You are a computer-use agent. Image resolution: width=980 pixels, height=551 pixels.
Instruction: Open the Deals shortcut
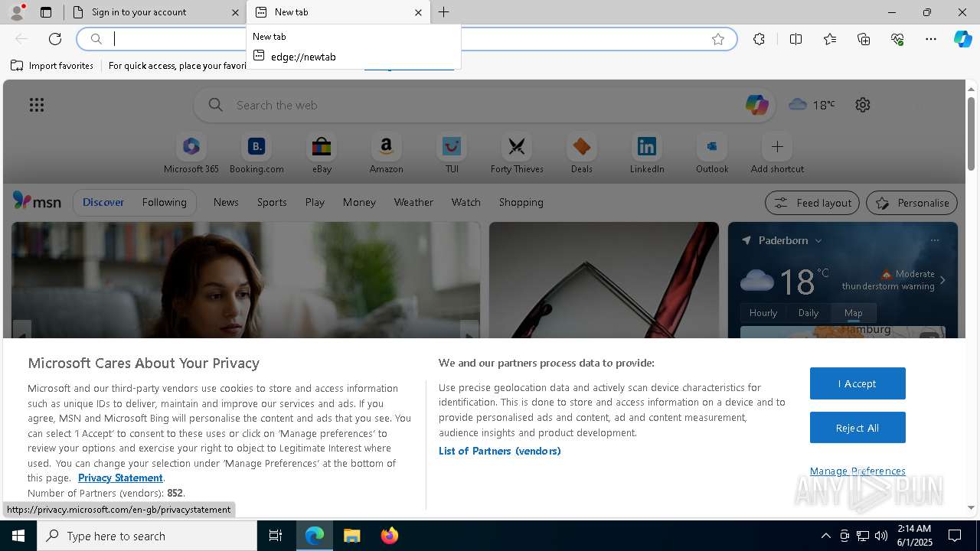(582, 154)
